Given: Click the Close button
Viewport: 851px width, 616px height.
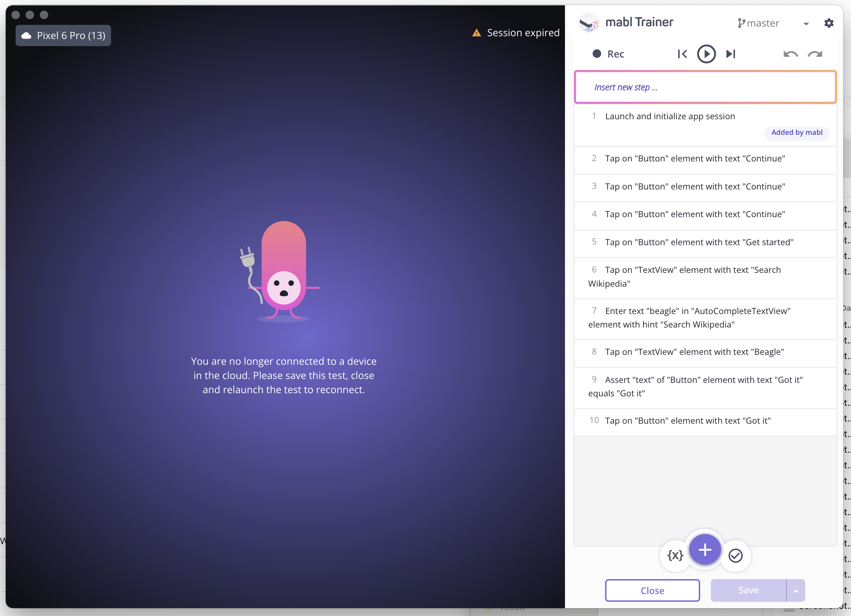Looking at the screenshot, I should (x=652, y=590).
